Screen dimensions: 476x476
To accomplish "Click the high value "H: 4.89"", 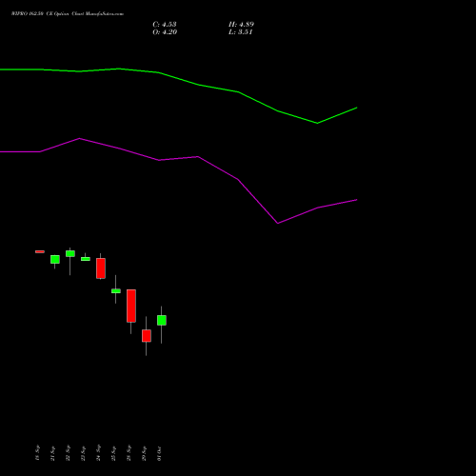I will [241, 25].
